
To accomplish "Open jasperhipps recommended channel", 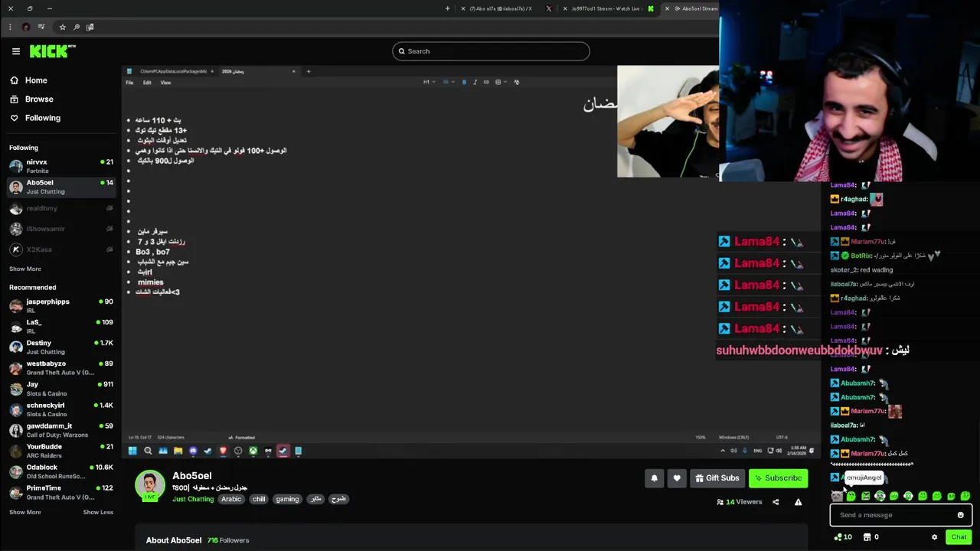I will point(61,305).
